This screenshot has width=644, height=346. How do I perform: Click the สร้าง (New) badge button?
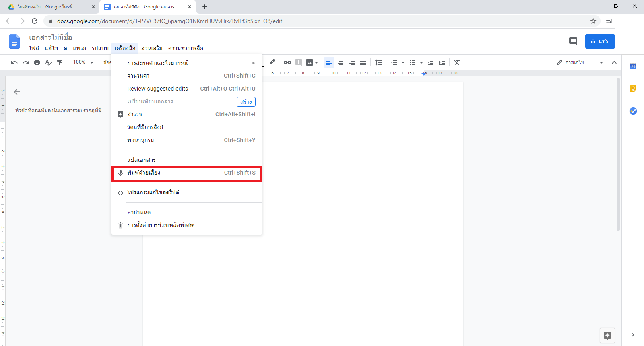(246, 102)
